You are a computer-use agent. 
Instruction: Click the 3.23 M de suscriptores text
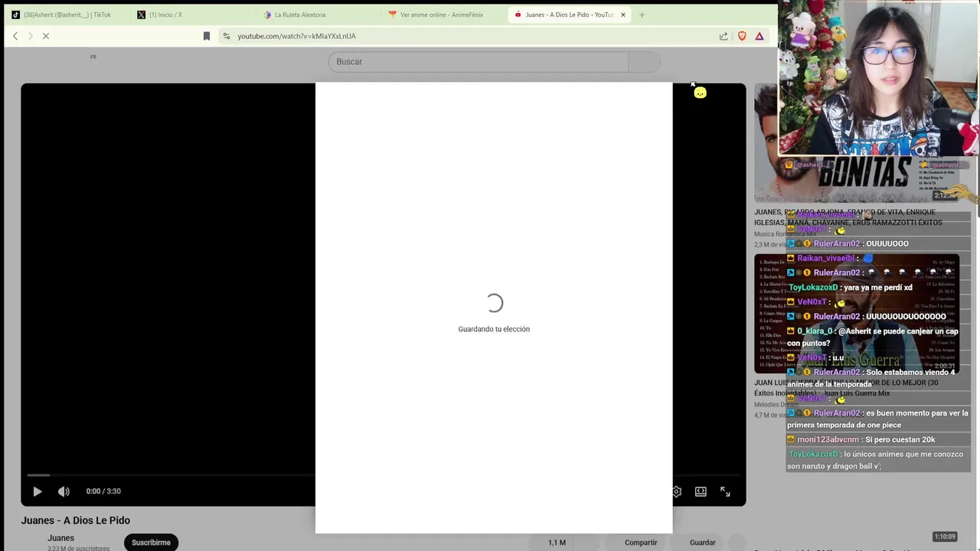point(78,548)
